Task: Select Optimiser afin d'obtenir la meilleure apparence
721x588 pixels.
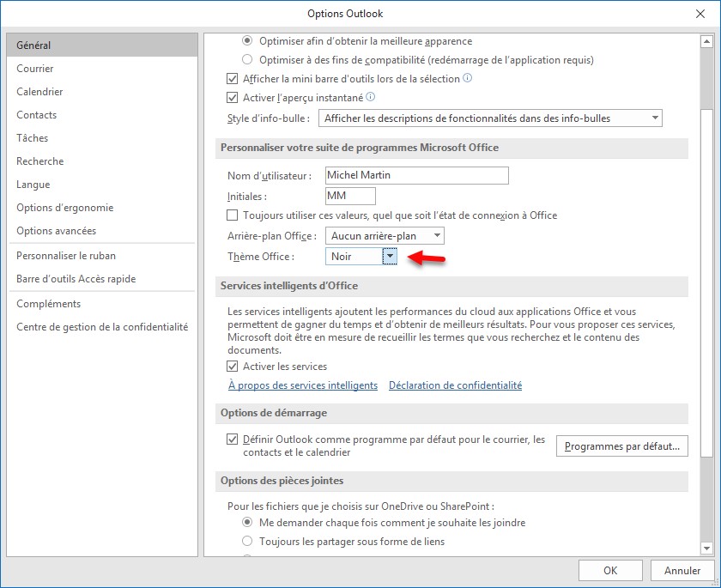Action: point(247,41)
